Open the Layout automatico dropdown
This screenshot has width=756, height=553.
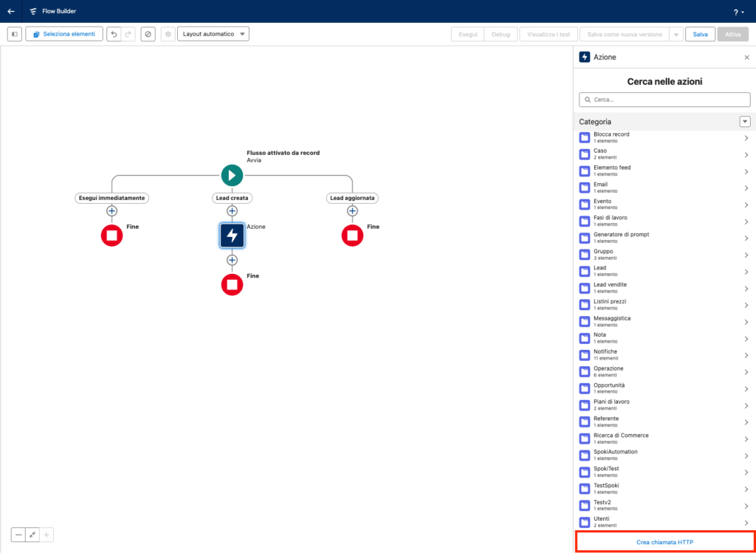click(x=213, y=34)
